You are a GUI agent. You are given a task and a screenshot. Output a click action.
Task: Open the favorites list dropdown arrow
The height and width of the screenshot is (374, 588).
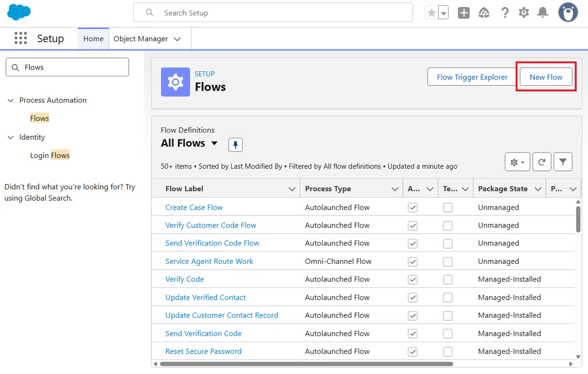pyautogui.click(x=443, y=13)
